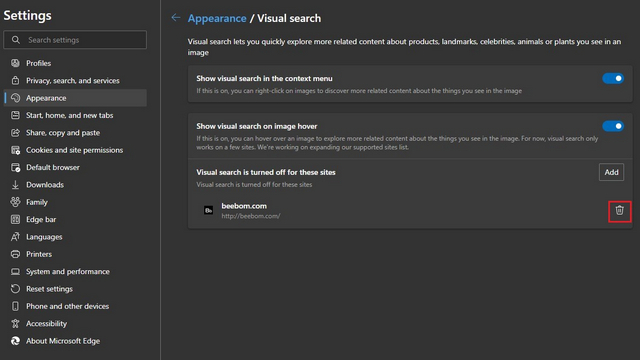Click the Default browser icon

coord(16,167)
